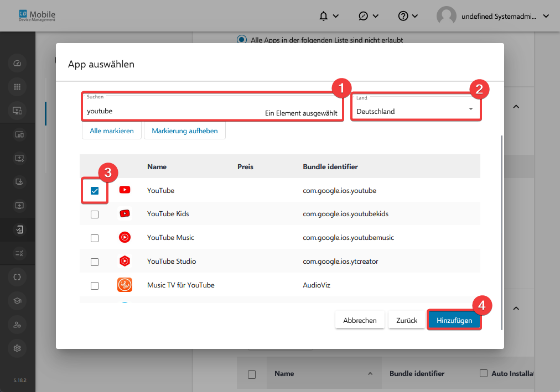
Task: Click the Music TV für YouTube name
Action: [x=181, y=285]
